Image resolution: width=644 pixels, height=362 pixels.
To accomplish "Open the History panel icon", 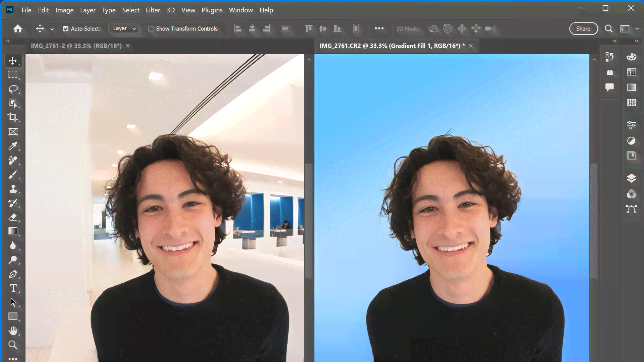I will (609, 57).
